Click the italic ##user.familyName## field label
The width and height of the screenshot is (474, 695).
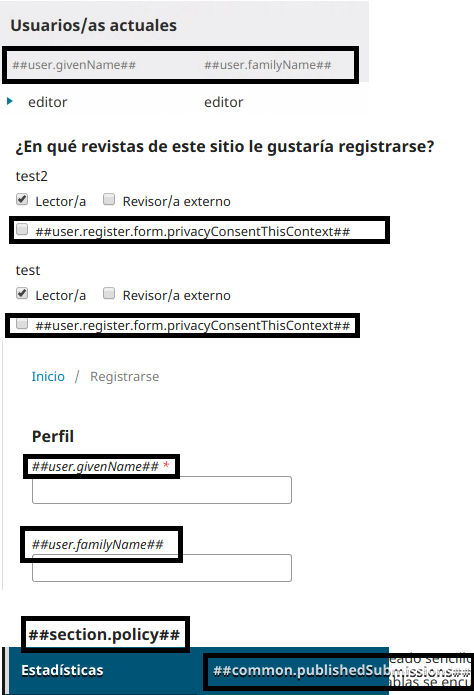pyautogui.click(x=98, y=544)
